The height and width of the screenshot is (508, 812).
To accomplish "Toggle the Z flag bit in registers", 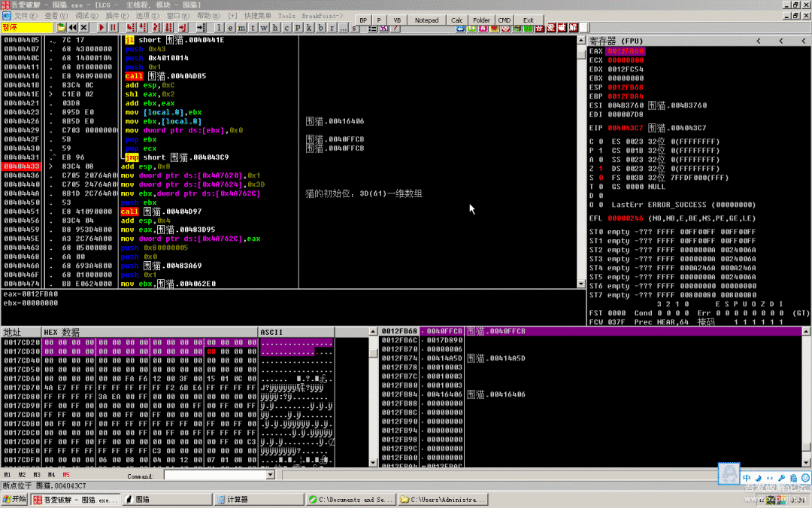I will coord(601,169).
